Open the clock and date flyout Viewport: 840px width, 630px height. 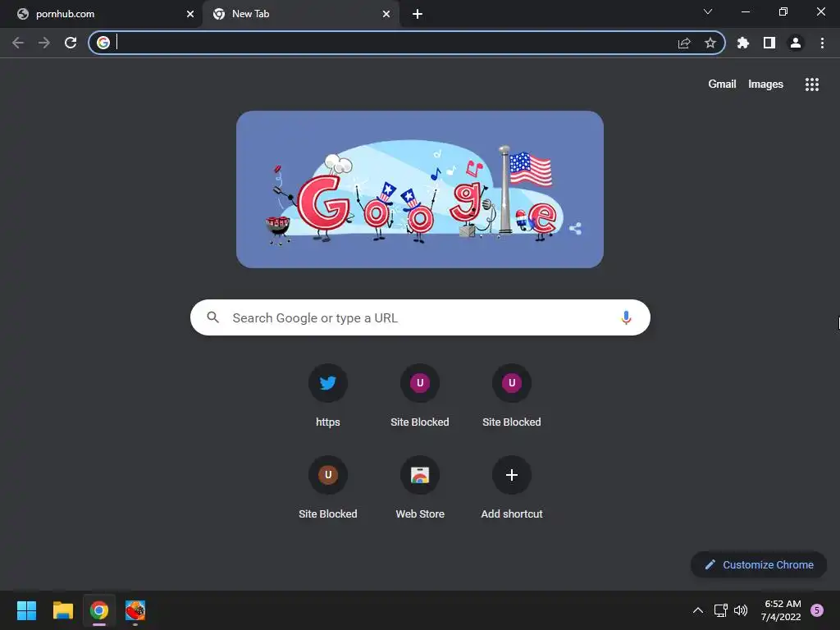pos(781,610)
